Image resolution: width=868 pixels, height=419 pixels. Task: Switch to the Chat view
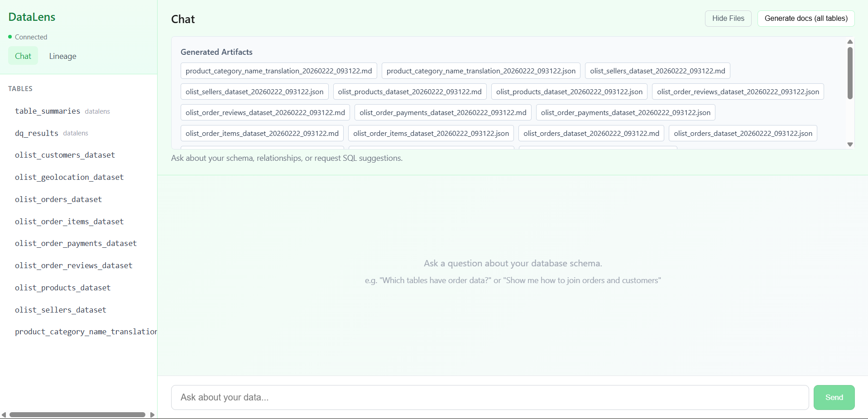23,56
